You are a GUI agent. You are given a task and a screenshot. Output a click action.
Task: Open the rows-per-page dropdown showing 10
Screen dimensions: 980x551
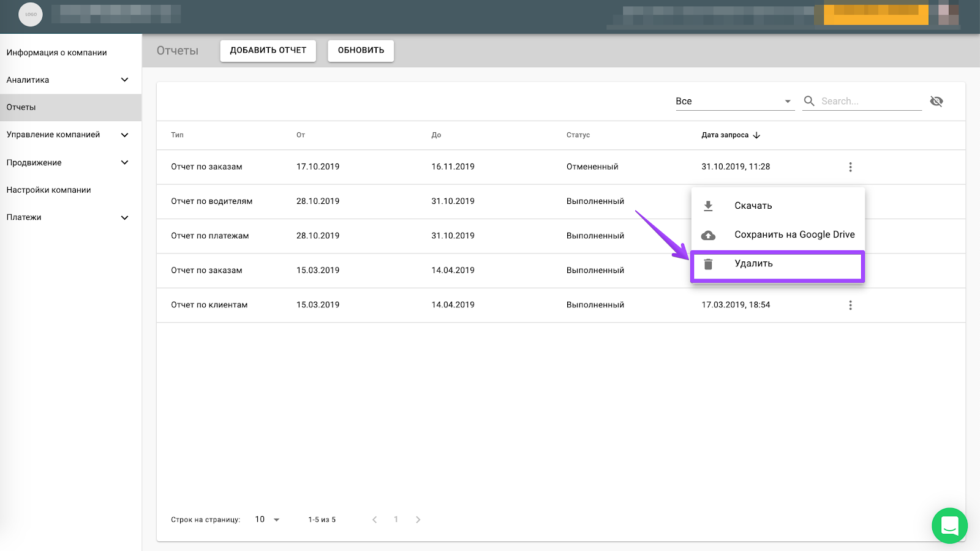pyautogui.click(x=267, y=520)
